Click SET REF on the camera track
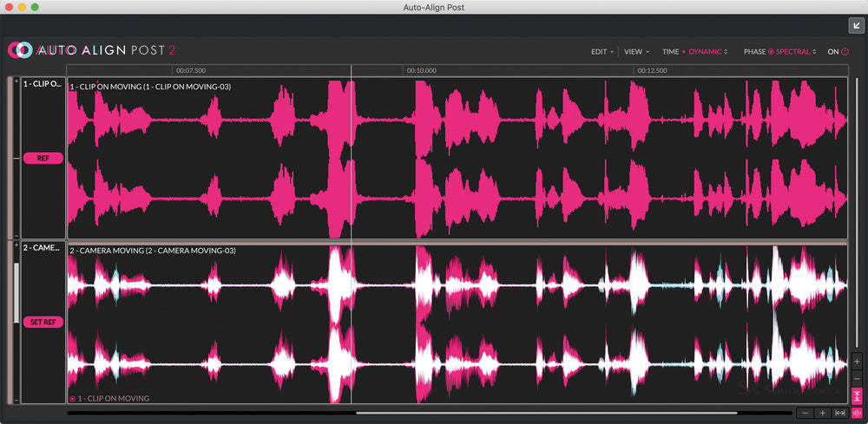868x424 pixels. (43, 323)
